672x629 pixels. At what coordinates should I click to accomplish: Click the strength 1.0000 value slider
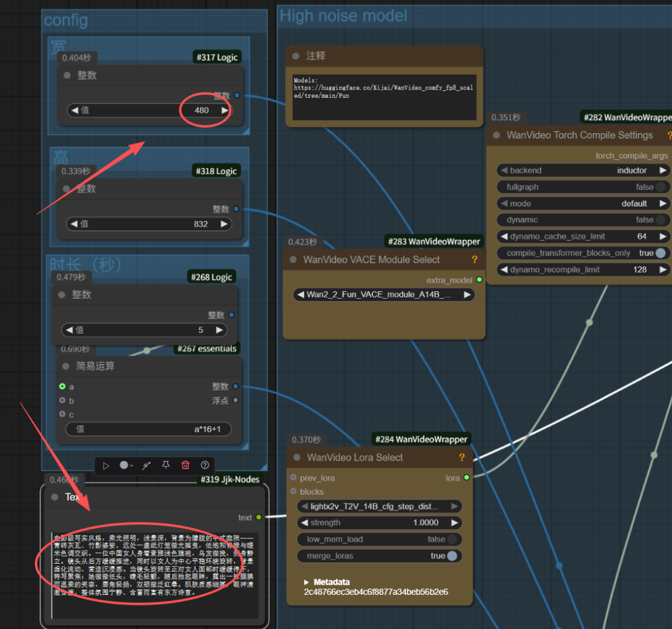[380, 523]
